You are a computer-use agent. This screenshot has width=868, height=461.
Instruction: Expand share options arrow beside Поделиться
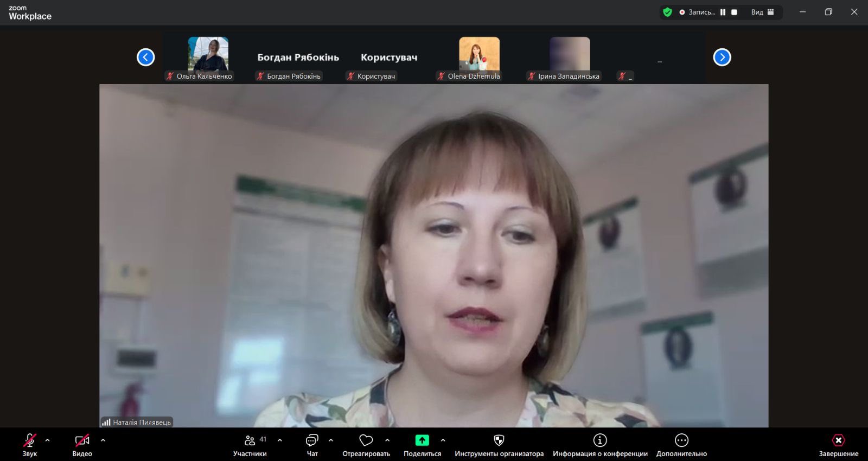pyautogui.click(x=443, y=440)
